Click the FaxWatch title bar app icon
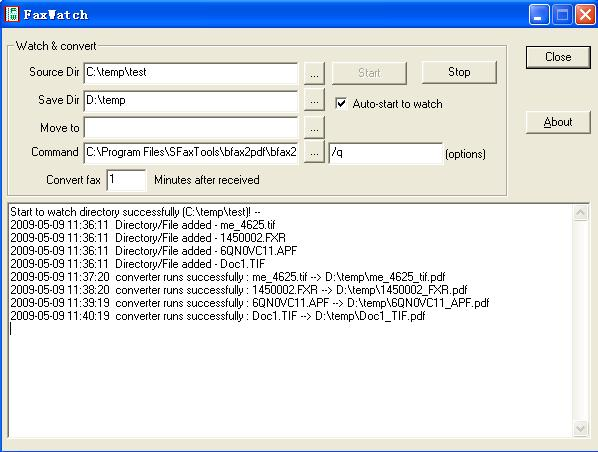Image resolution: width=598 pixels, height=452 pixels. point(12,14)
